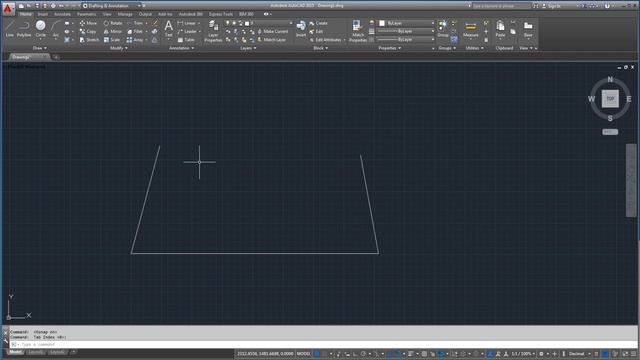Toggle polar tracking in status bar

tap(363, 354)
